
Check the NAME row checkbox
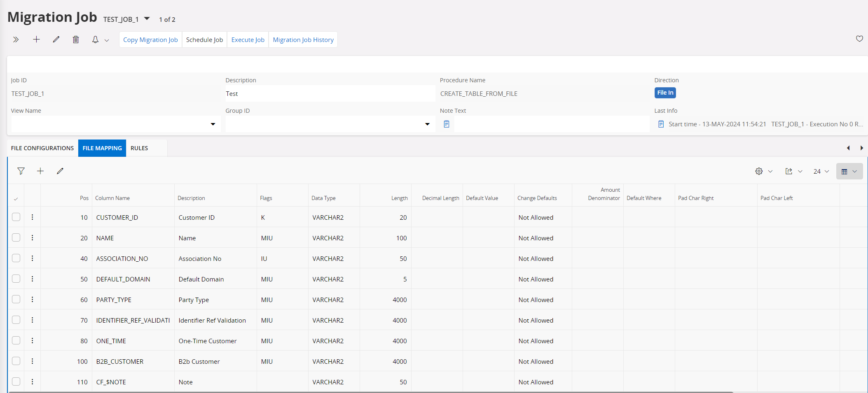16,237
